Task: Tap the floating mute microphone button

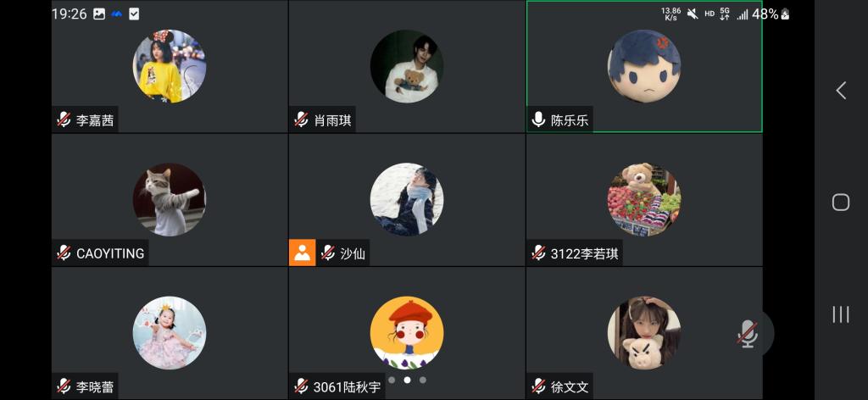Action: (748, 334)
